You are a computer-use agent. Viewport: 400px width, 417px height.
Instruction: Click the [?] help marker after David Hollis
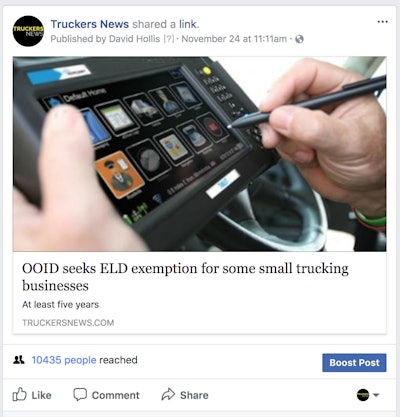(169, 39)
